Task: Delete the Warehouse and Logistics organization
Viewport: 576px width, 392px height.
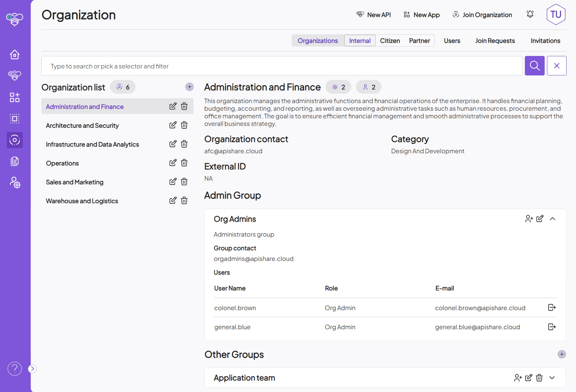Action: click(184, 200)
